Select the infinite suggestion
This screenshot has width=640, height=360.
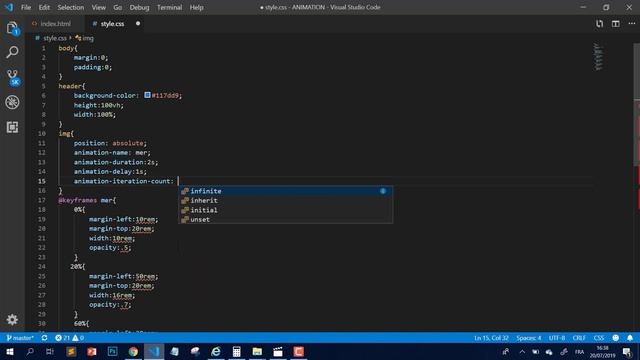click(x=286, y=191)
